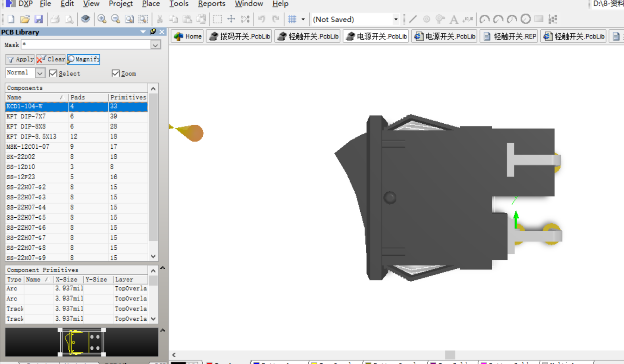
Task: Click the deselect all icon
Action: (245, 19)
